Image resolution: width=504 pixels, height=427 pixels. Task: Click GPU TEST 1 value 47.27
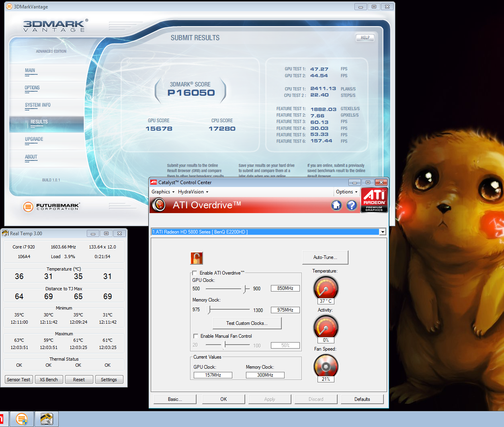click(x=319, y=69)
